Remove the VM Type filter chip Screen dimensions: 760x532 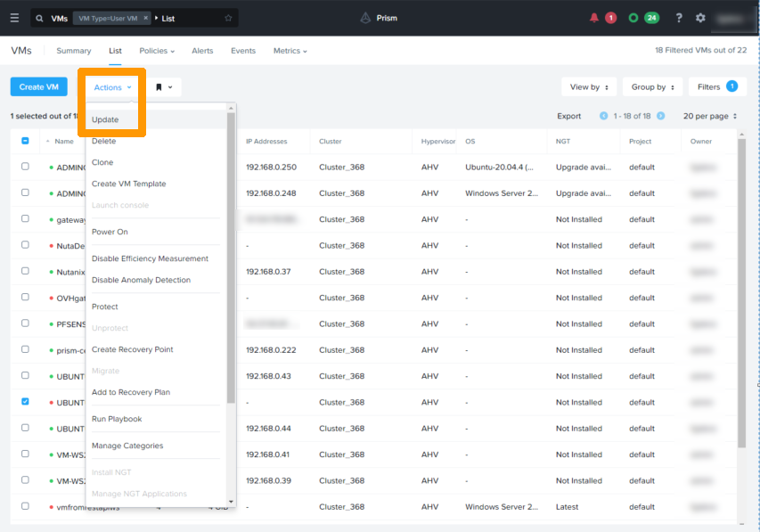(x=146, y=18)
